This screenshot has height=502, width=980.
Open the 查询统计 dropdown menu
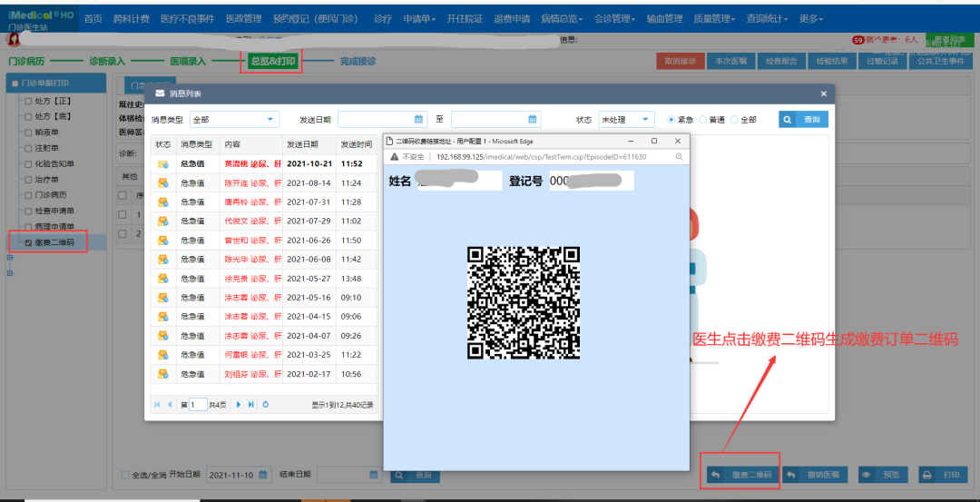click(767, 19)
